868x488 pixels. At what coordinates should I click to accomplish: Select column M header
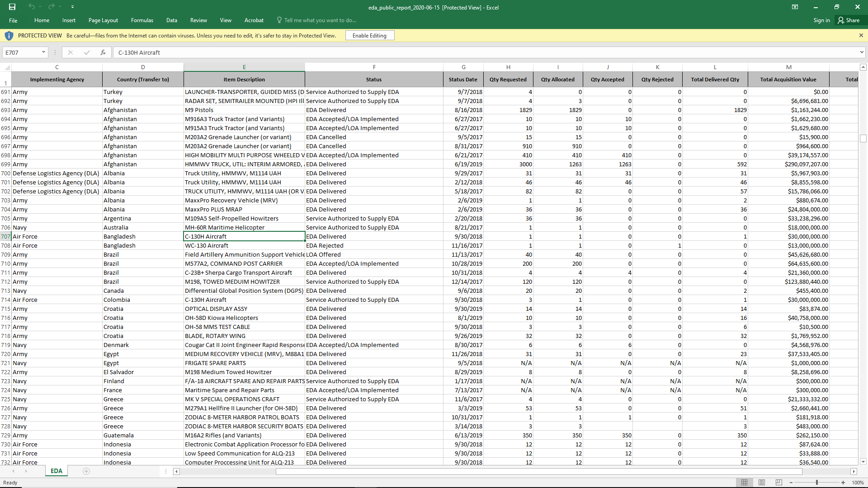(x=788, y=67)
